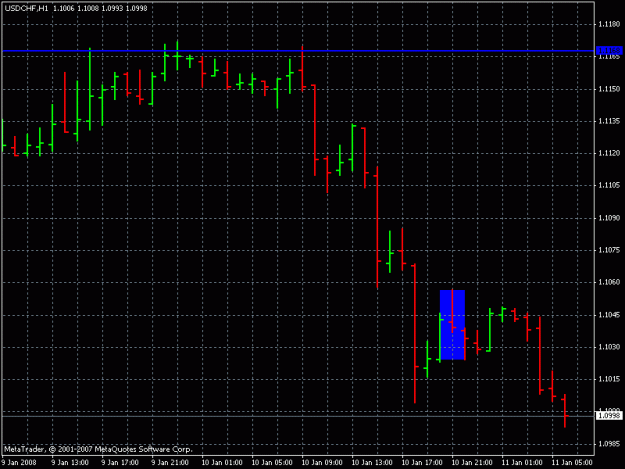Click the 11 Jan 01:00 time label
The height and width of the screenshot is (469, 625).
point(522,463)
